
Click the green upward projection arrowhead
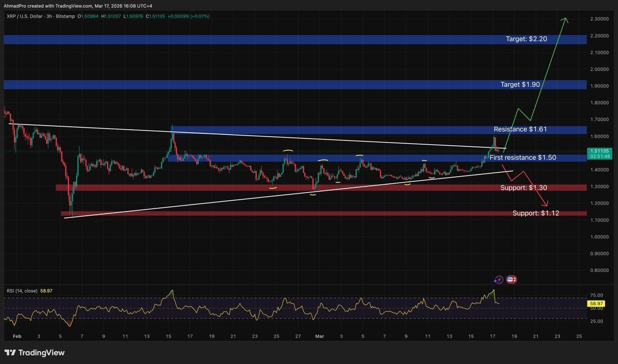565,21
